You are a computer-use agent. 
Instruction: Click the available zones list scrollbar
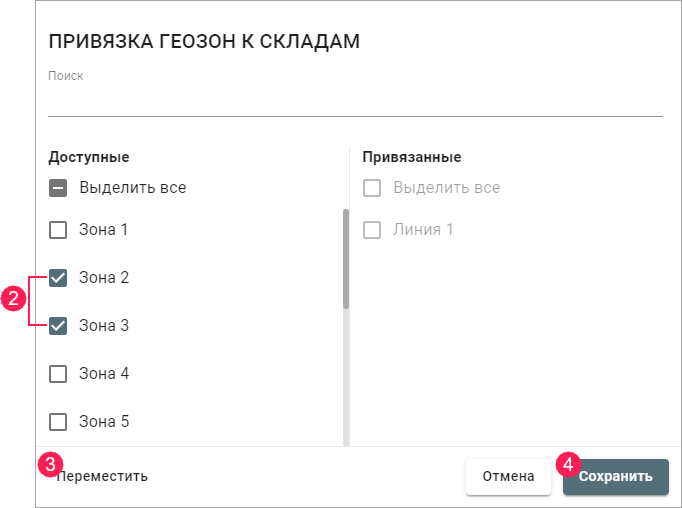(x=346, y=258)
